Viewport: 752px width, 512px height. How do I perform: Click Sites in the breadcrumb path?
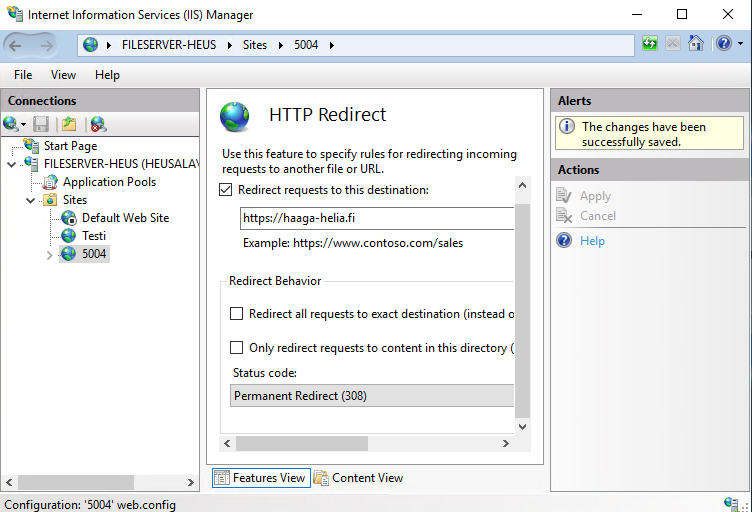tap(255, 45)
